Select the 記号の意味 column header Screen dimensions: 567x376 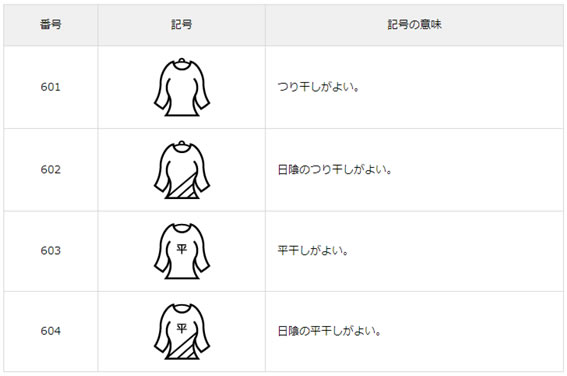[x=414, y=25]
